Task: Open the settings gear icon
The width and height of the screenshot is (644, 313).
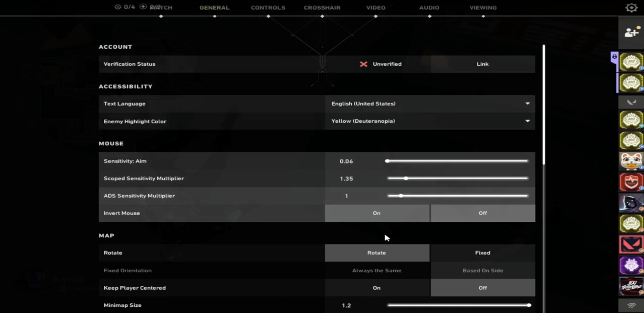Action: pos(631,7)
